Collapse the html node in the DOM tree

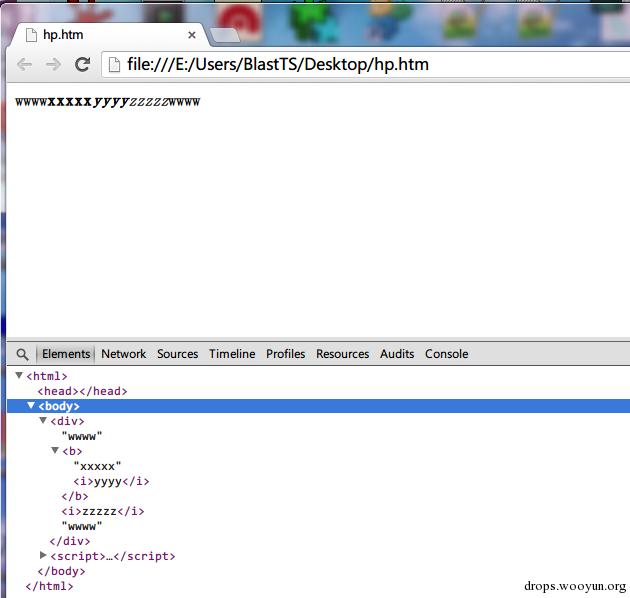19,376
